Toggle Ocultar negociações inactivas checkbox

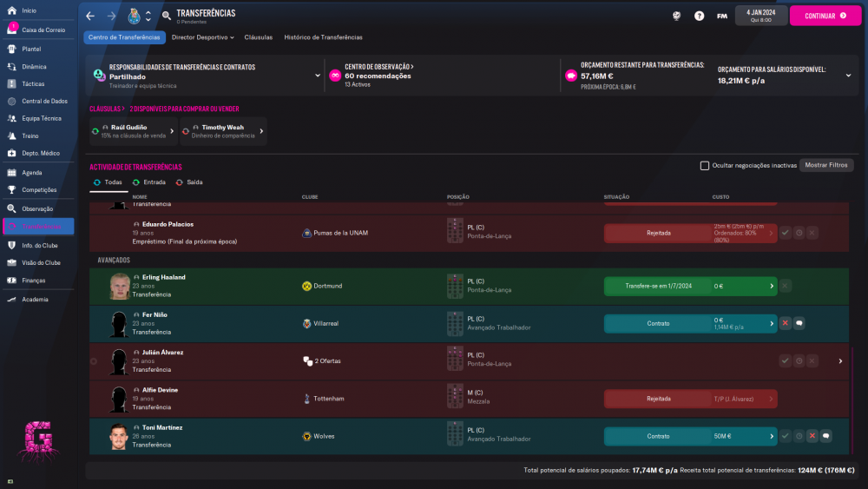pyautogui.click(x=704, y=166)
